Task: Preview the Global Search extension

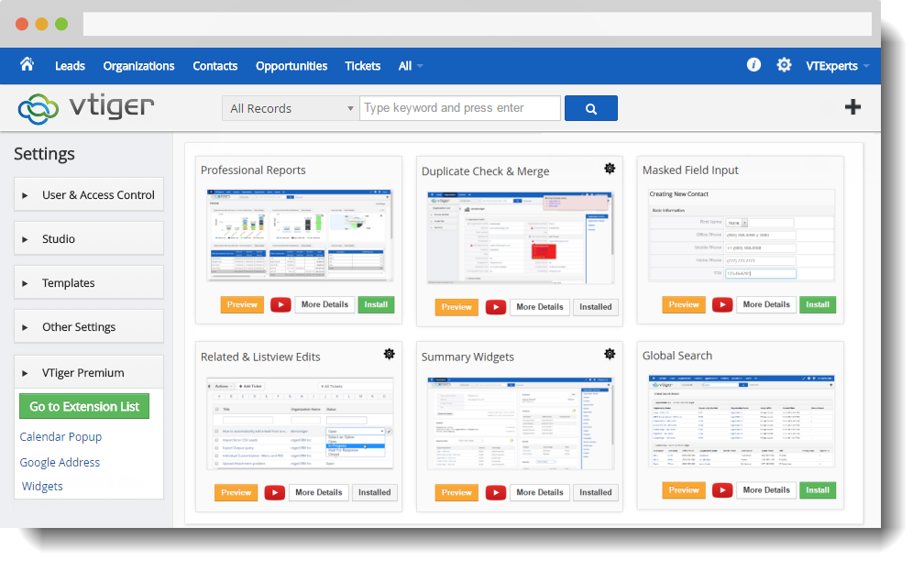Action: 684,490
